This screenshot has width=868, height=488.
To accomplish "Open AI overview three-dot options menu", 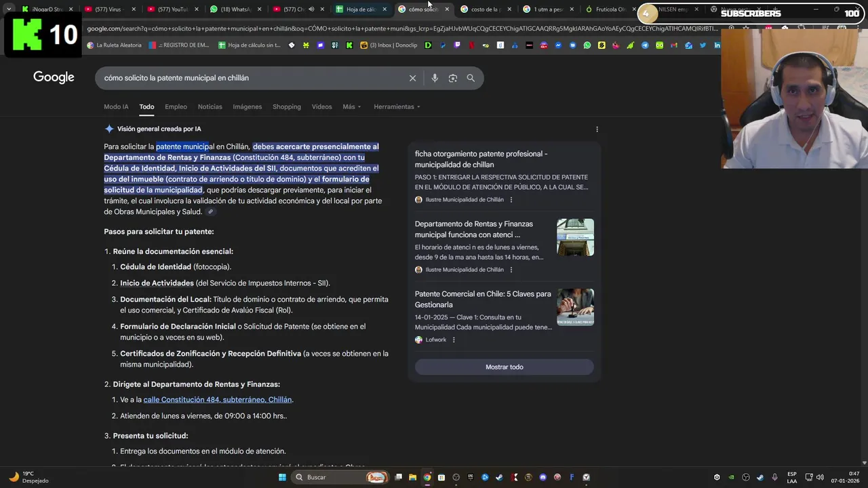I will click(x=597, y=129).
